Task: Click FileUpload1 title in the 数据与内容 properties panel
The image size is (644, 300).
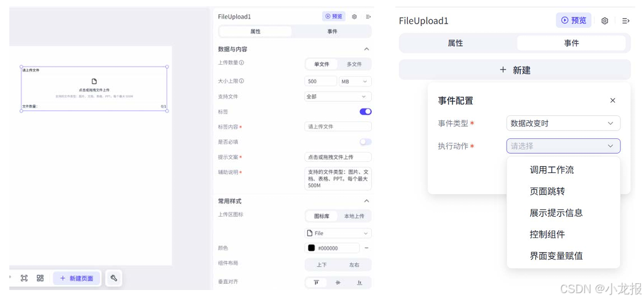Action: 234,17
